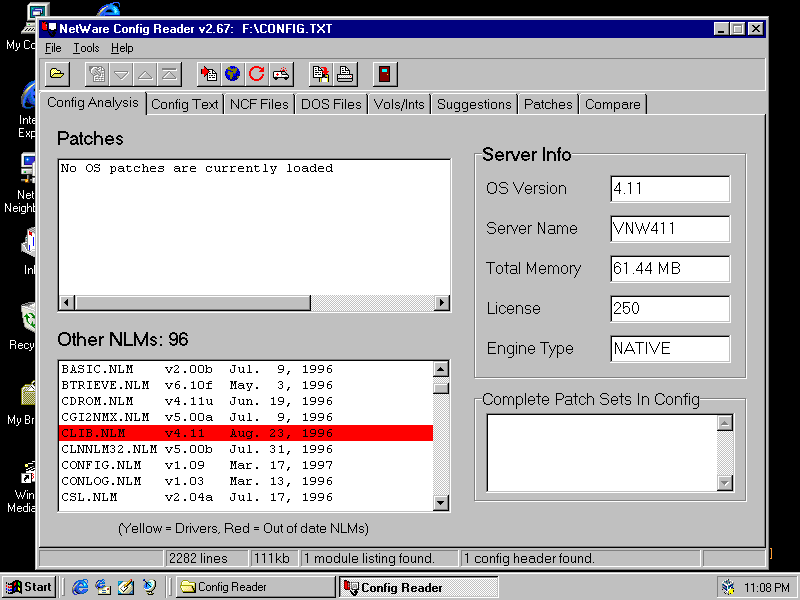Image resolution: width=800 pixels, height=600 pixels.
Task: Click the License field showing 250
Action: point(670,309)
